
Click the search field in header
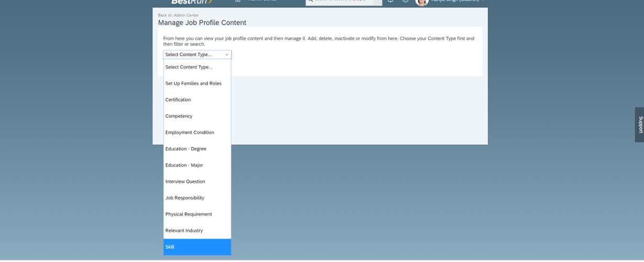click(340, 2)
